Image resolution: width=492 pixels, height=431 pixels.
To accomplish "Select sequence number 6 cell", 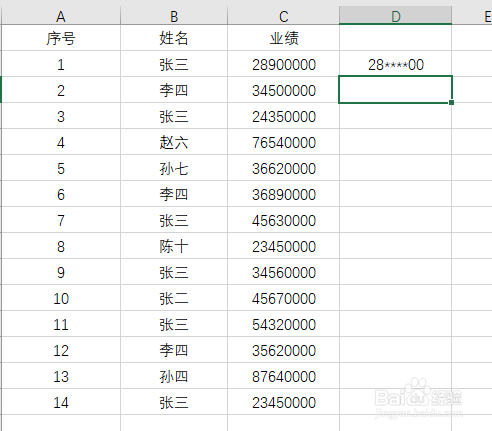I will pos(61,194).
